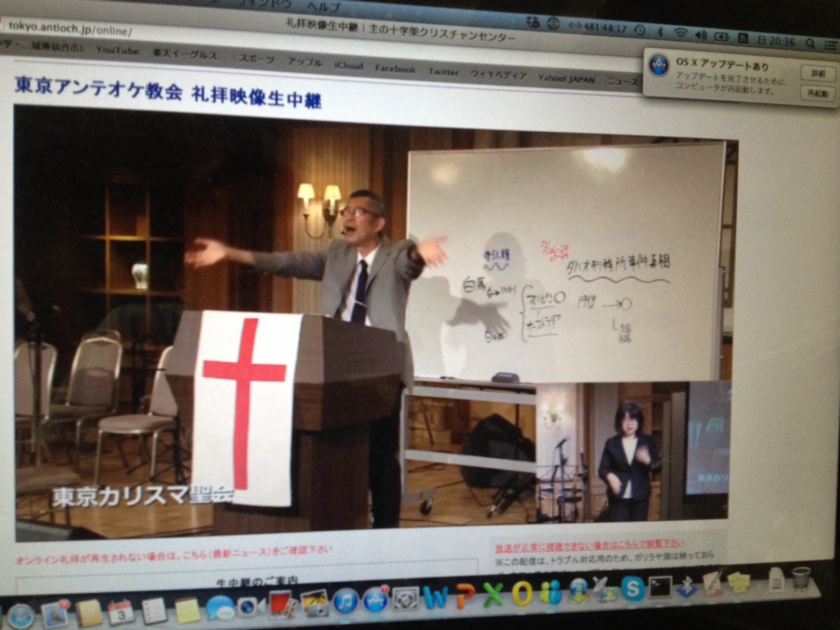The height and width of the screenshot is (630, 840).
Task: Open Microsoft Word from the Dock
Action: tap(435, 596)
